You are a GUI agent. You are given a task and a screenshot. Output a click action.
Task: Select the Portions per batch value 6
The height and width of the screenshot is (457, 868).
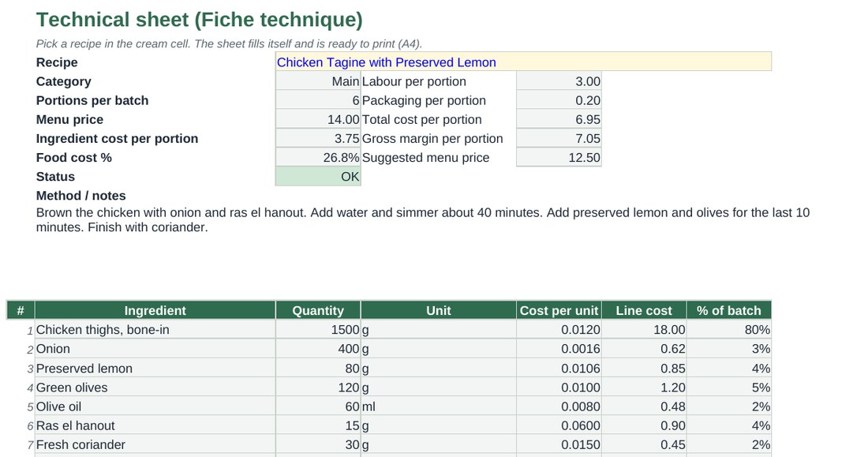[318, 100]
